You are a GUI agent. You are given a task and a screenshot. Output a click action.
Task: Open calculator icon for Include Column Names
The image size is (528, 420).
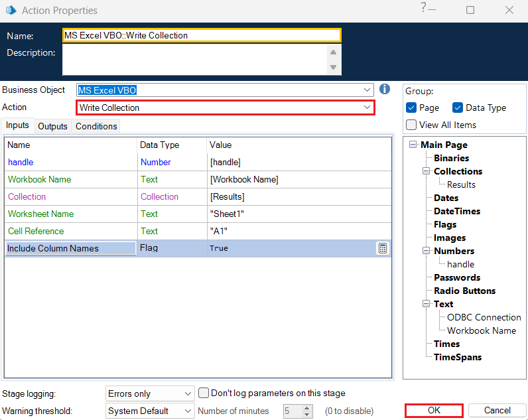coord(382,248)
